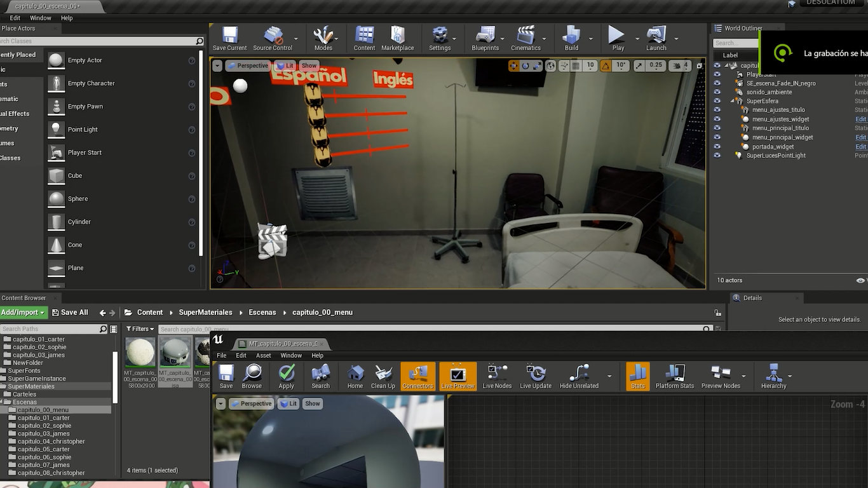Open the Perspective viewport dropdown
868x488 pixels.
click(248, 65)
